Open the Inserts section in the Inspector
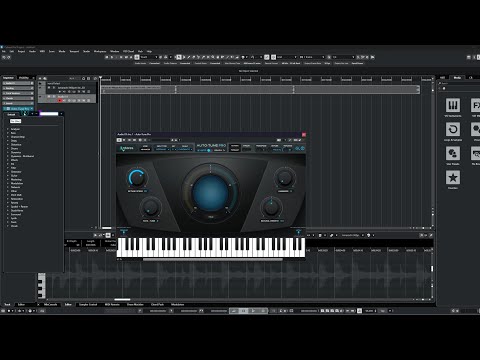The image size is (480, 360). click(18, 104)
